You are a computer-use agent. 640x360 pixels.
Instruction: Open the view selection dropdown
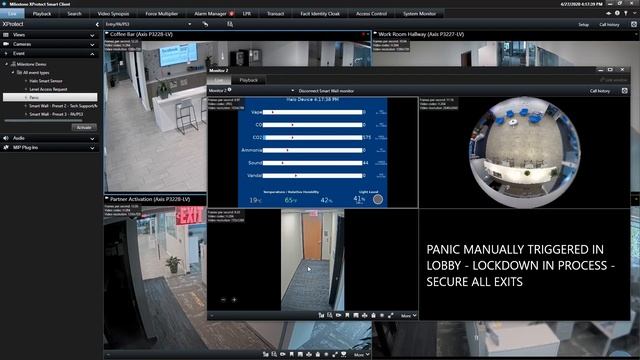tap(189, 24)
